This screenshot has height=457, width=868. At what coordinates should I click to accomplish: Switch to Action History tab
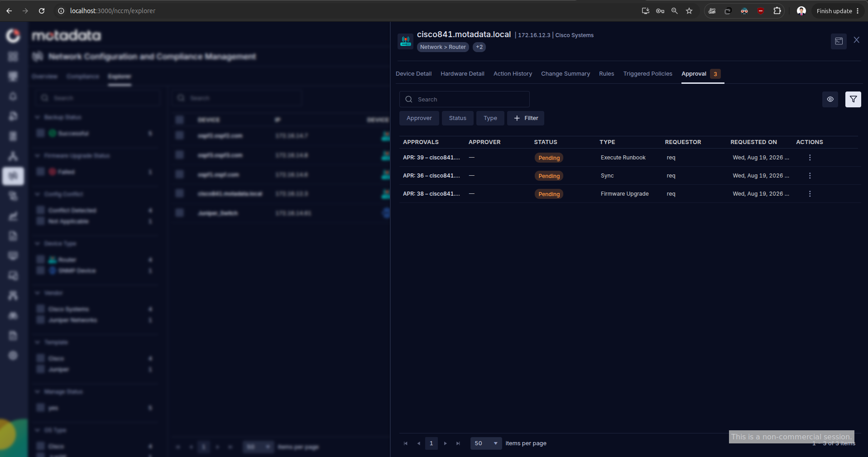pos(513,74)
